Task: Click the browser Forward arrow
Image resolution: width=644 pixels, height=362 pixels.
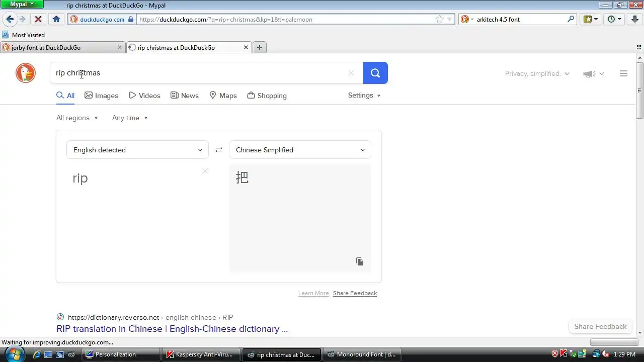Action: (22, 19)
